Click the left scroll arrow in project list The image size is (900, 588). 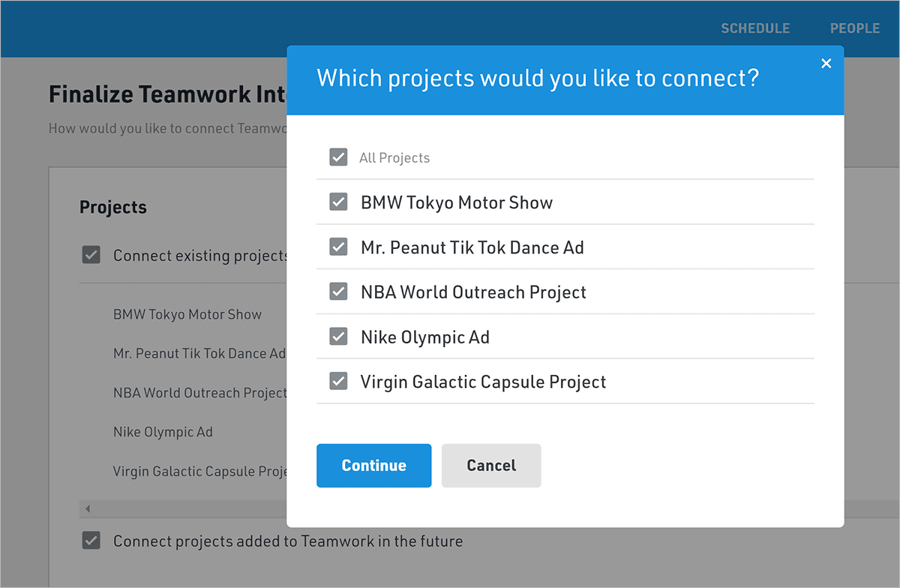coord(87,509)
